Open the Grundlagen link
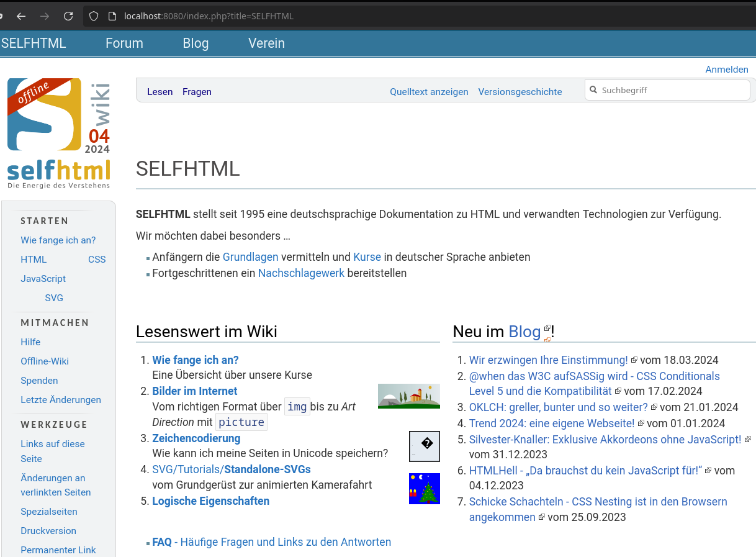 (250, 257)
